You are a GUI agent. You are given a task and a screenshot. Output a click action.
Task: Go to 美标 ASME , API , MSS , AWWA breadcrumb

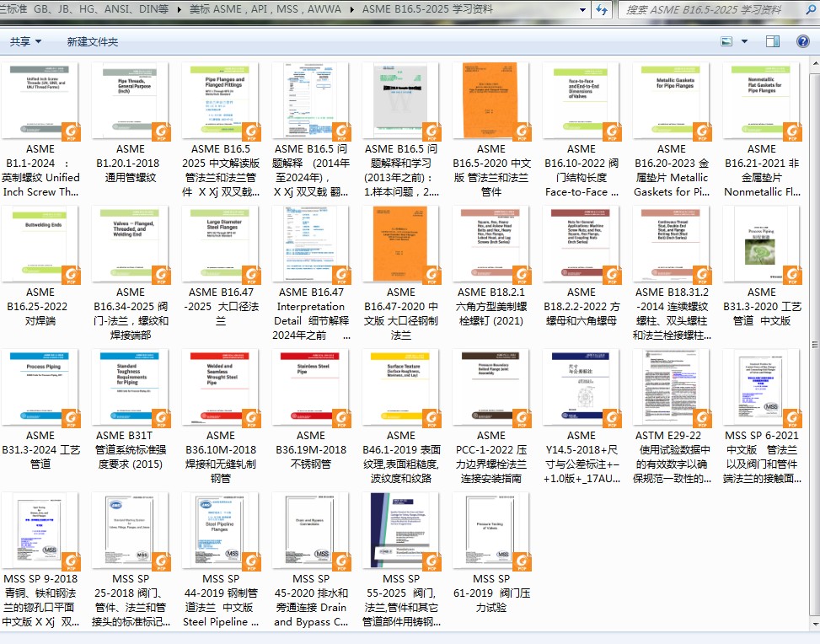coord(265,9)
